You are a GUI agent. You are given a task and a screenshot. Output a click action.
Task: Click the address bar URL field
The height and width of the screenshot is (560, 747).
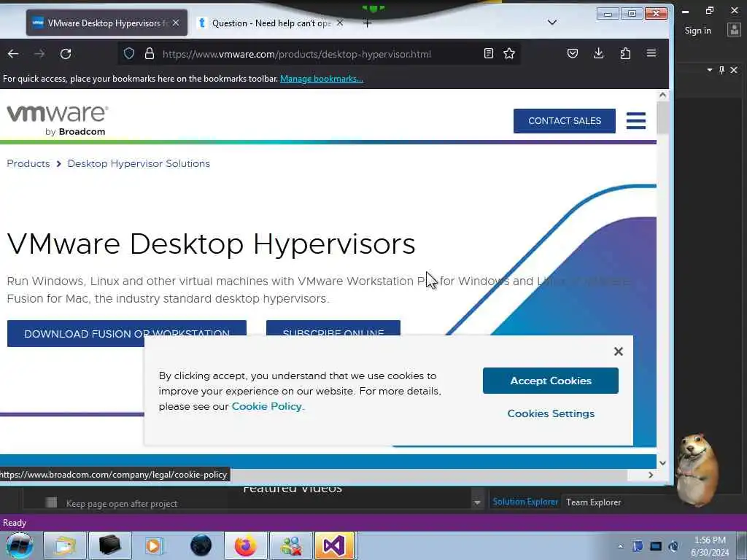click(296, 54)
